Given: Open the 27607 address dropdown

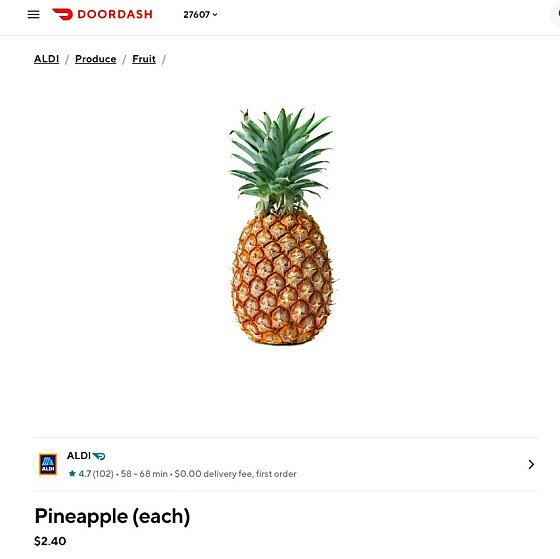Looking at the screenshot, I should coord(200,15).
